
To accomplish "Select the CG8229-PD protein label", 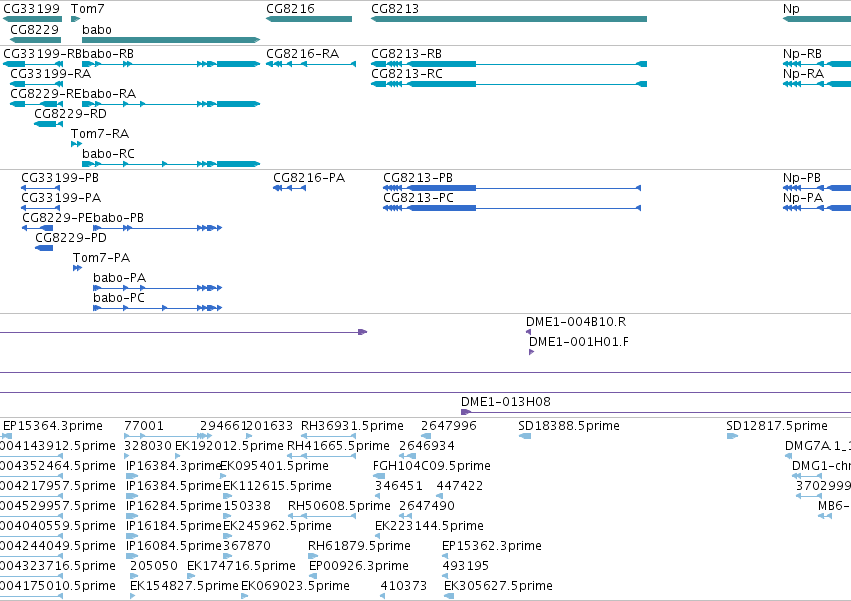I will pos(71,238).
